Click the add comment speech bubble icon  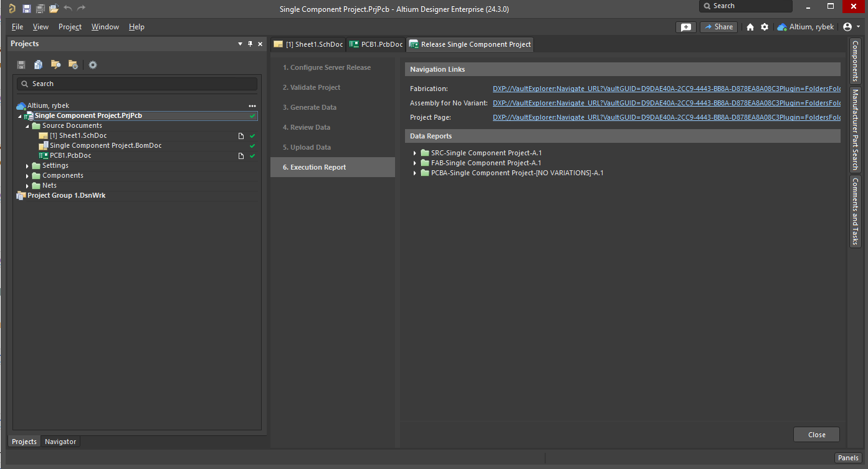tap(686, 27)
